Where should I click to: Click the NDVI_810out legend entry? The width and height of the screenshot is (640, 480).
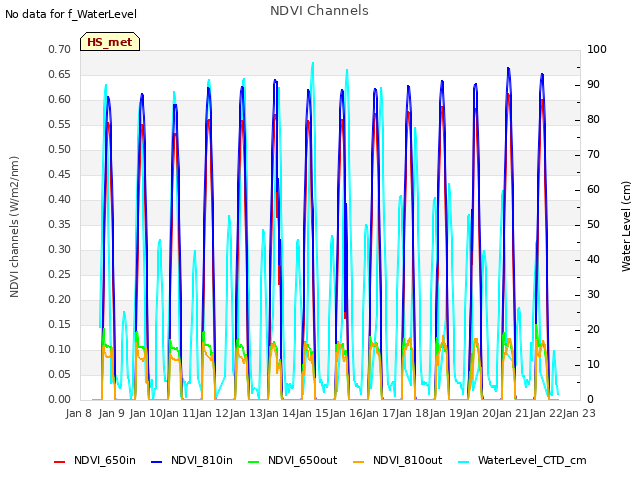click(398, 460)
